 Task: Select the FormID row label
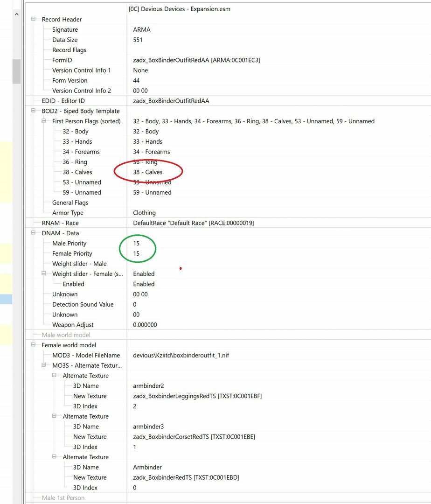coord(62,60)
